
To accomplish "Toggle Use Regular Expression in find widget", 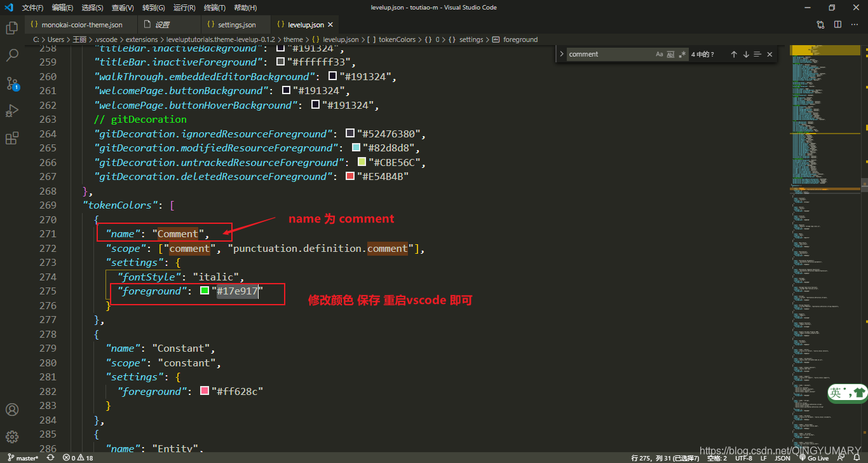I will pos(682,54).
